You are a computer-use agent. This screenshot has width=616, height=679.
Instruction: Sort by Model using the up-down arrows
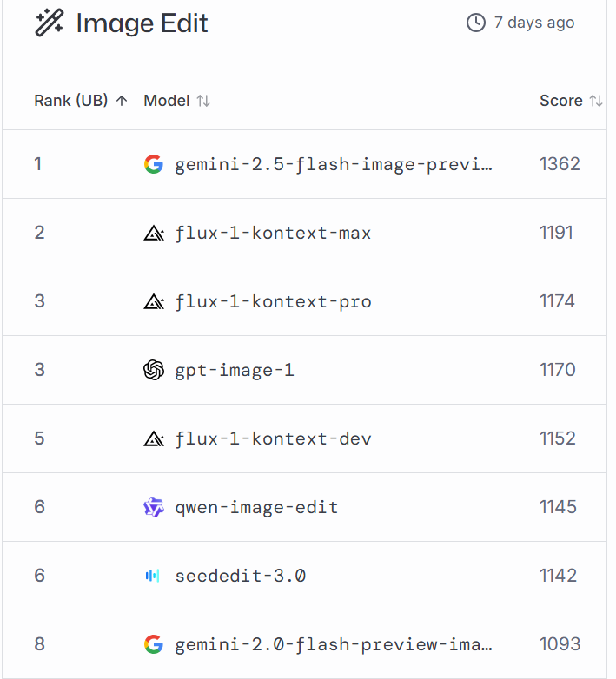point(203,101)
